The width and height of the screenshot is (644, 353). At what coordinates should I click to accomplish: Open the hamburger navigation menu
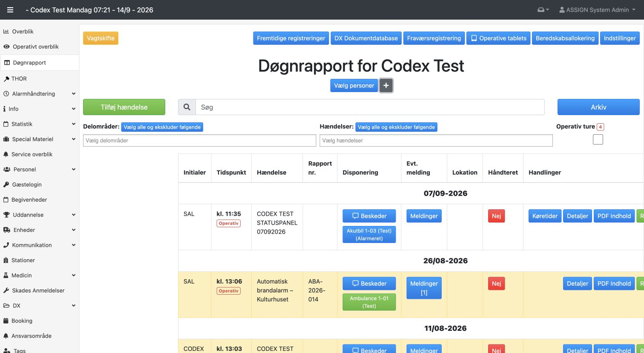click(x=10, y=10)
